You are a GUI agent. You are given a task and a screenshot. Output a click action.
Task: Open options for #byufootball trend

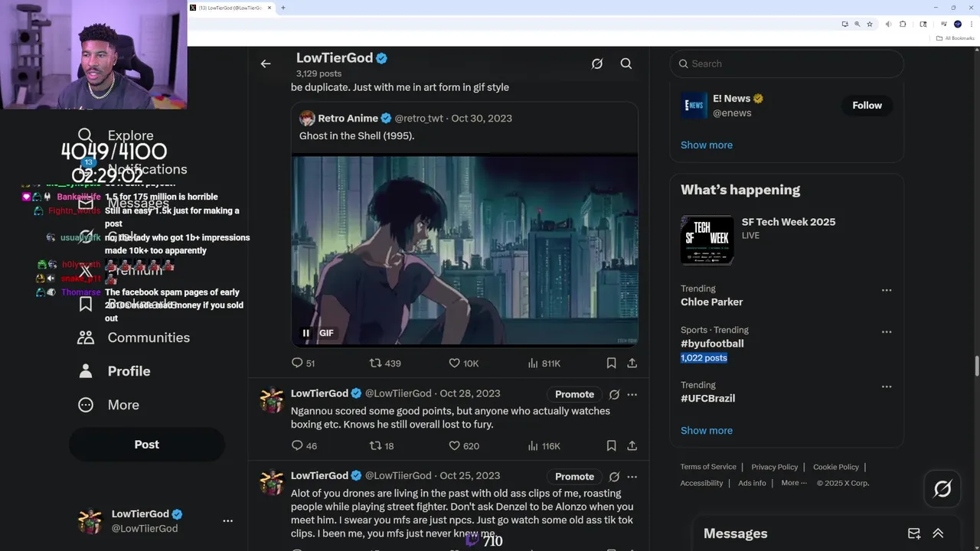click(886, 332)
